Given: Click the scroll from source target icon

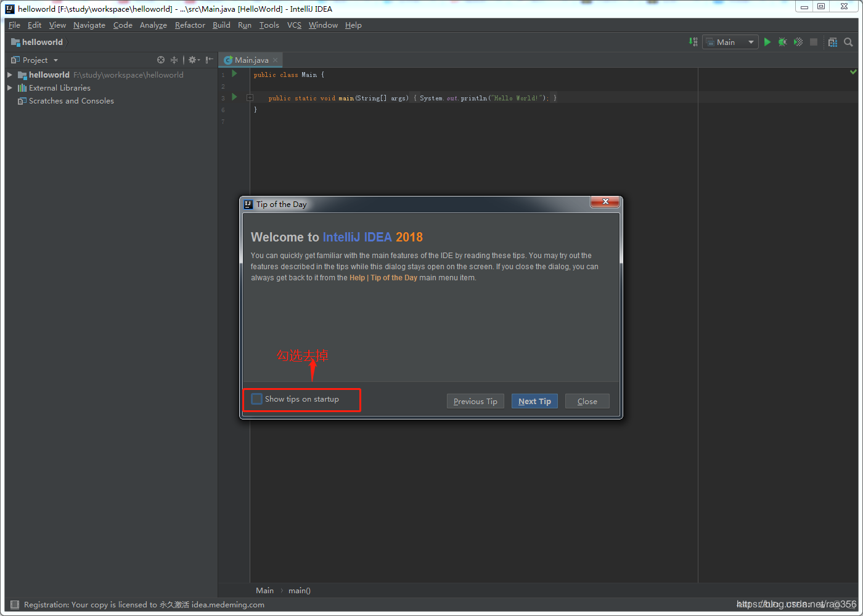Looking at the screenshot, I should point(161,60).
